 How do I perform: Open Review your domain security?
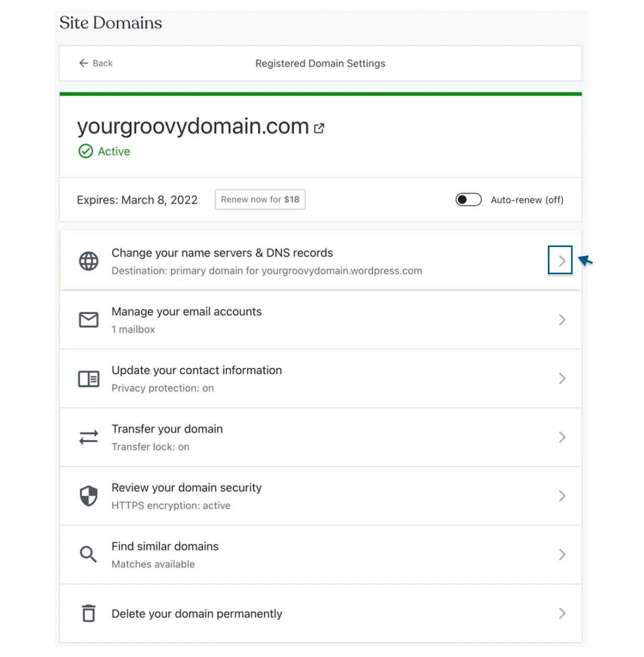point(321,496)
